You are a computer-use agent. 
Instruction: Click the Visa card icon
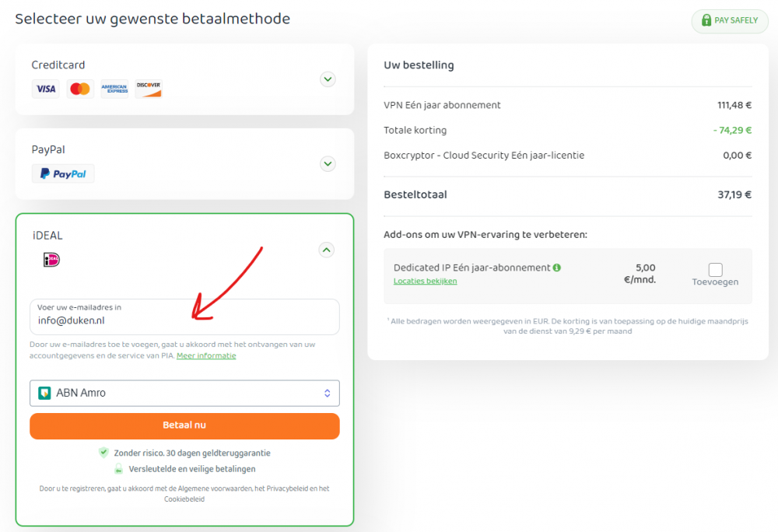coord(46,89)
